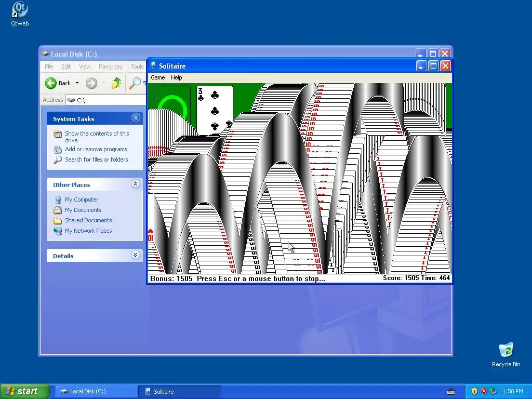Open the File menu in Local Disk window

click(x=49, y=66)
